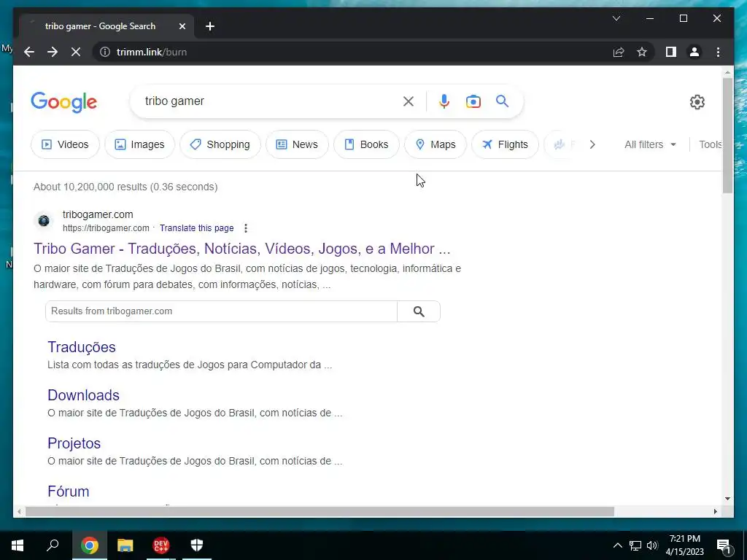Open Chrome three-dot menu
747x560 pixels.
tap(718, 52)
